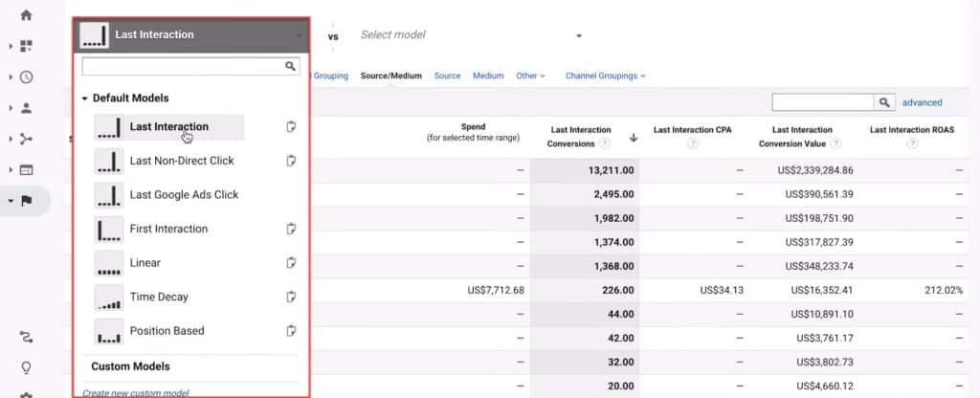
Task: Switch to the Medium dimension link
Action: click(488, 76)
